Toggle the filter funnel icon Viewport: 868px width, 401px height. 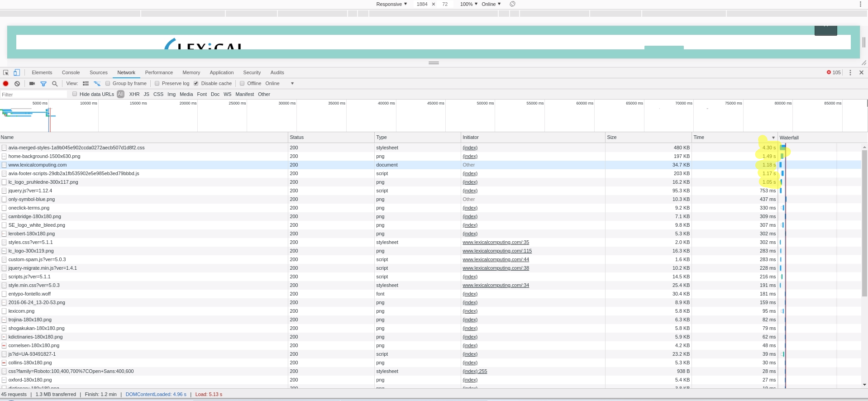coord(43,83)
